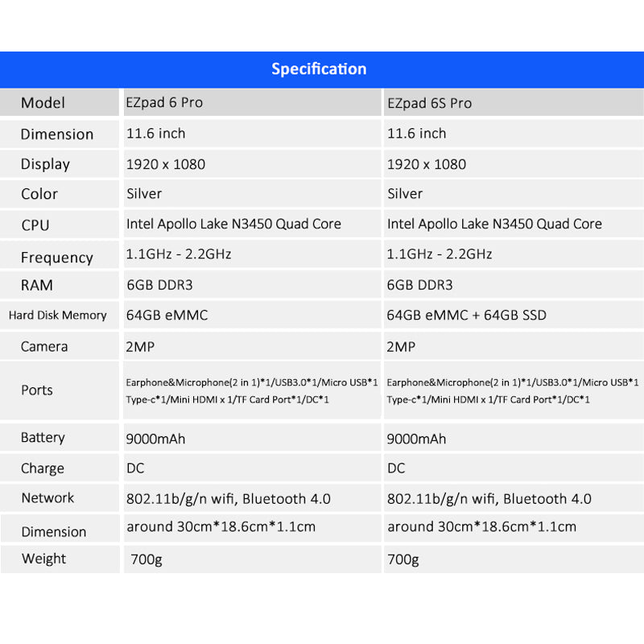This screenshot has height=644, width=644.
Task: Click the Display row label
Action: tap(45, 164)
